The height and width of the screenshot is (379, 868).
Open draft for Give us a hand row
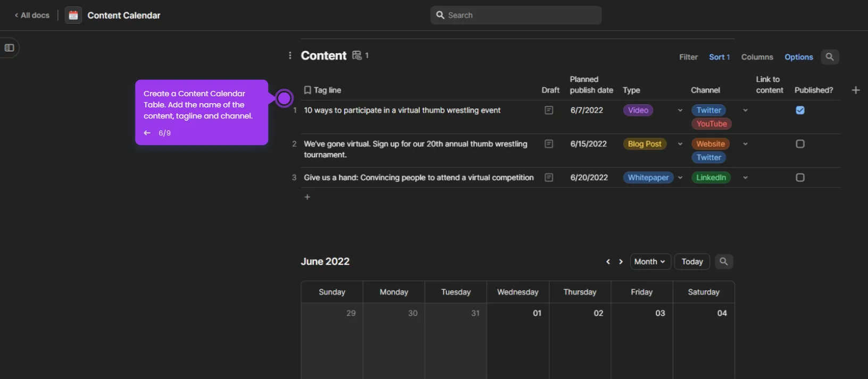coord(549,178)
